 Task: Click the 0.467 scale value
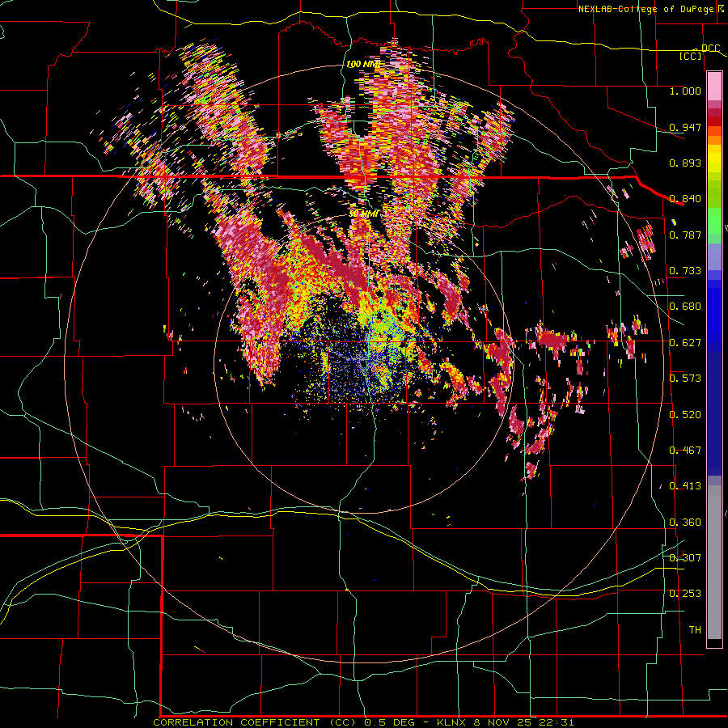point(685,451)
